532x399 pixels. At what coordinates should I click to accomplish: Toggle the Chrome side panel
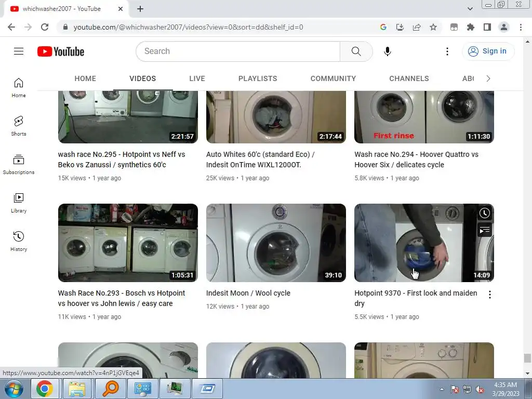[x=487, y=27]
